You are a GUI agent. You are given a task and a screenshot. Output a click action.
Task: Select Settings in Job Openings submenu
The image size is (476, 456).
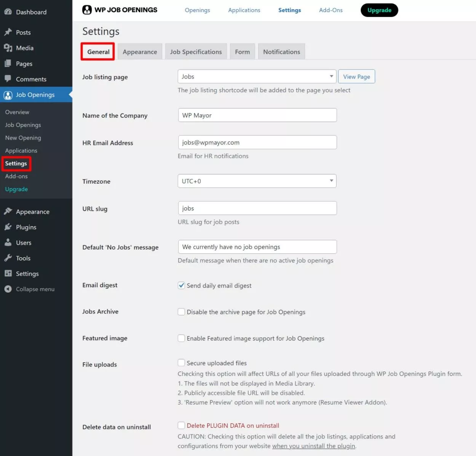tap(16, 163)
